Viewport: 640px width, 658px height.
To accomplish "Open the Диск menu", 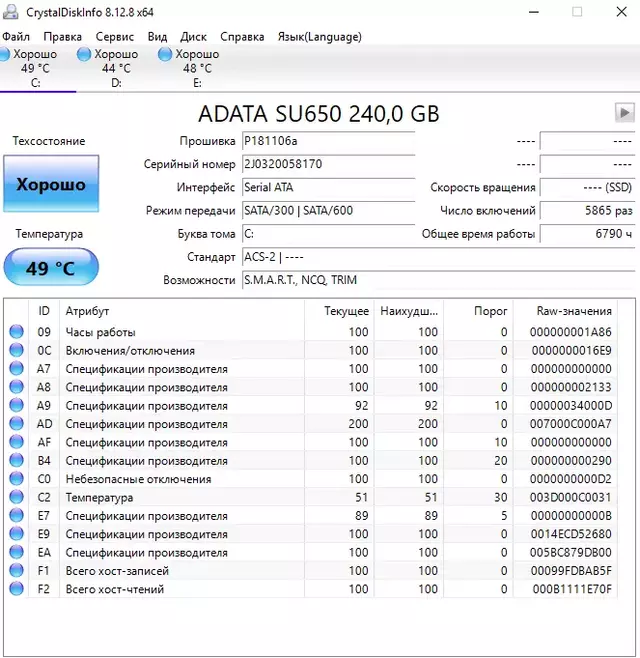I will click(x=193, y=37).
